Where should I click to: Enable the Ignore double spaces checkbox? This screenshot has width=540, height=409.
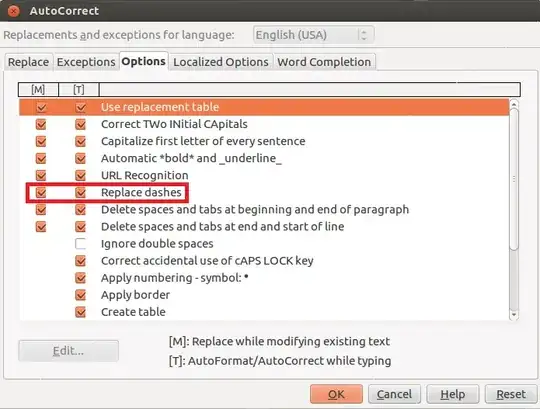click(81, 244)
